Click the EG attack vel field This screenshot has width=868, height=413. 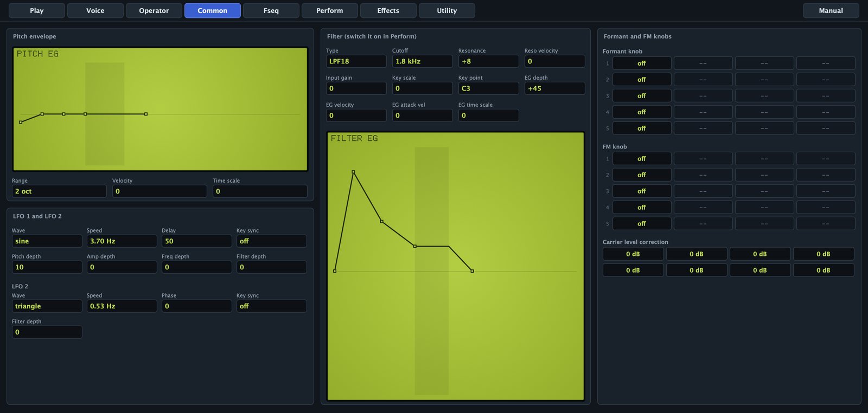[x=423, y=115]
